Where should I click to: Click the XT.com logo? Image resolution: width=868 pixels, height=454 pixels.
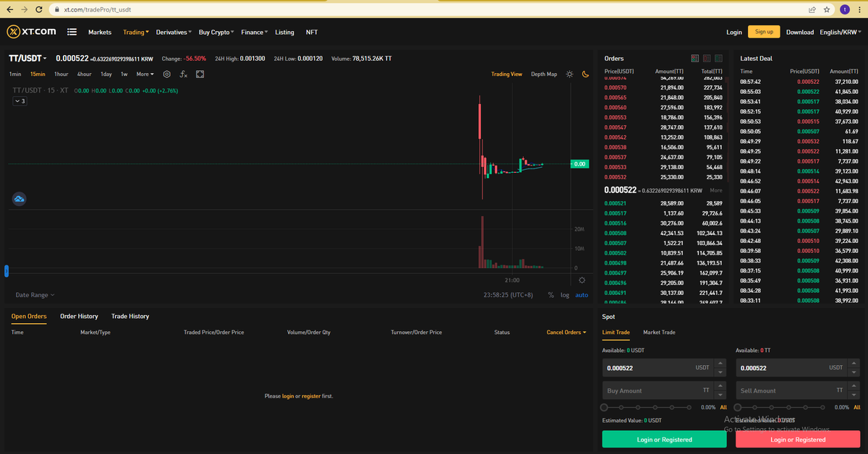point(32,32)
